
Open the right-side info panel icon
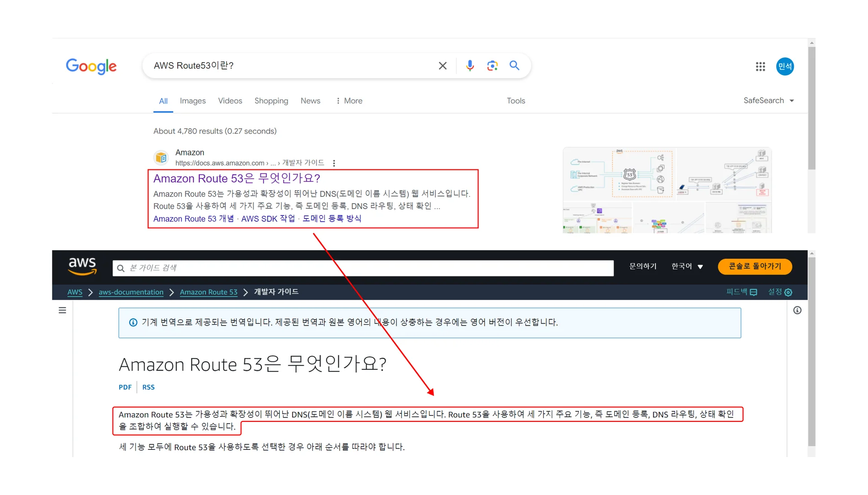(x=797, y=310)
